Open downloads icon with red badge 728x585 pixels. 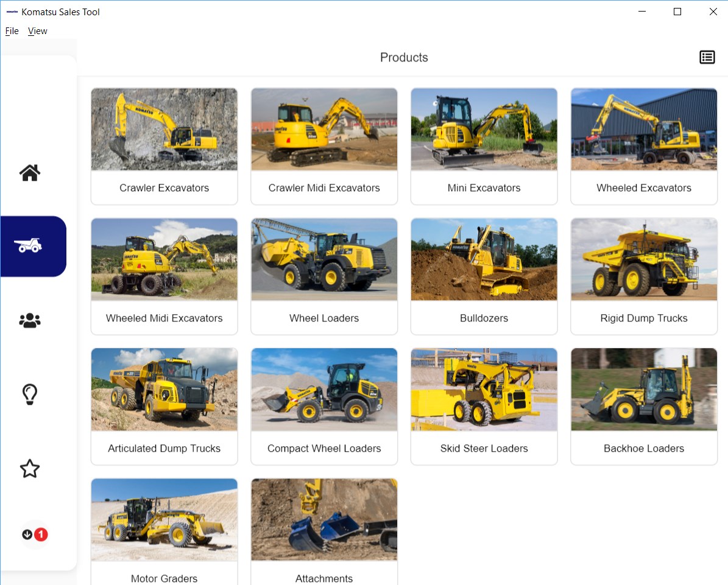[x=35, y=534]
